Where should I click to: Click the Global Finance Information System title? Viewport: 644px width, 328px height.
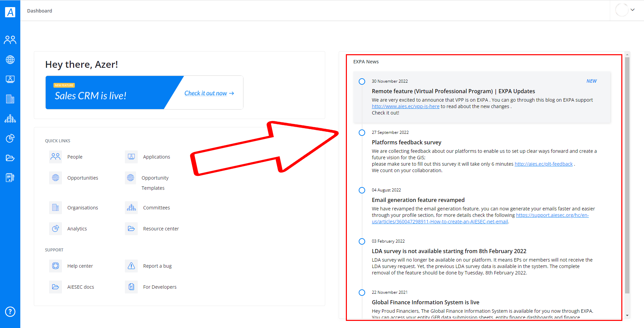[425, 302]
